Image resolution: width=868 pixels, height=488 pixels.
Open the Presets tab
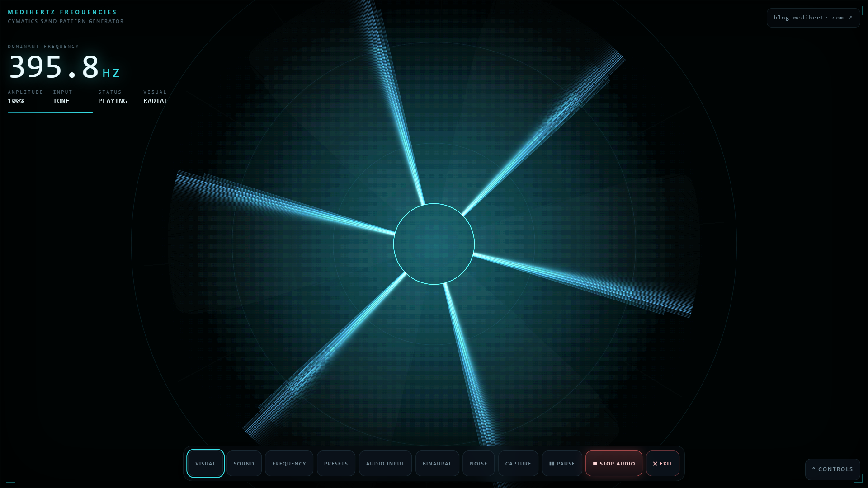336,463
